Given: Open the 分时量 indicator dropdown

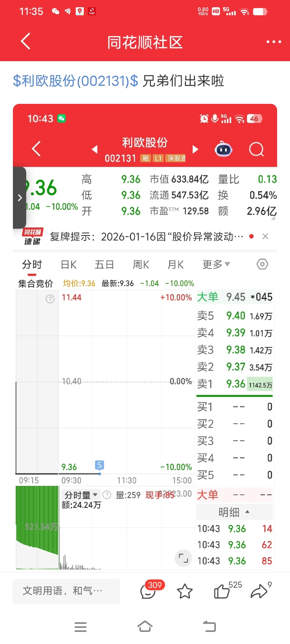Looking at the screenshot, I should pyautogui.click(x=81, y=495).
